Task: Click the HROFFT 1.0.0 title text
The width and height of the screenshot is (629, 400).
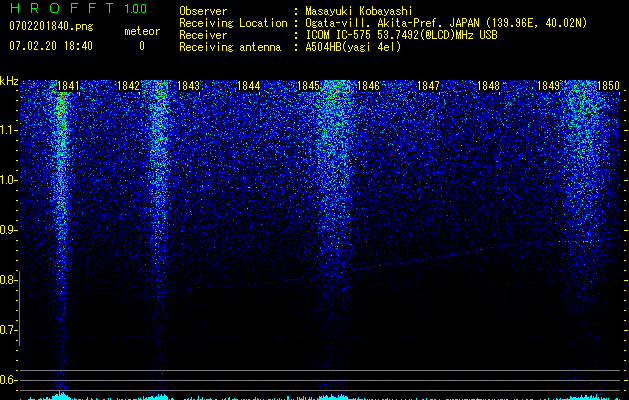Action: (x=78, y=8)
